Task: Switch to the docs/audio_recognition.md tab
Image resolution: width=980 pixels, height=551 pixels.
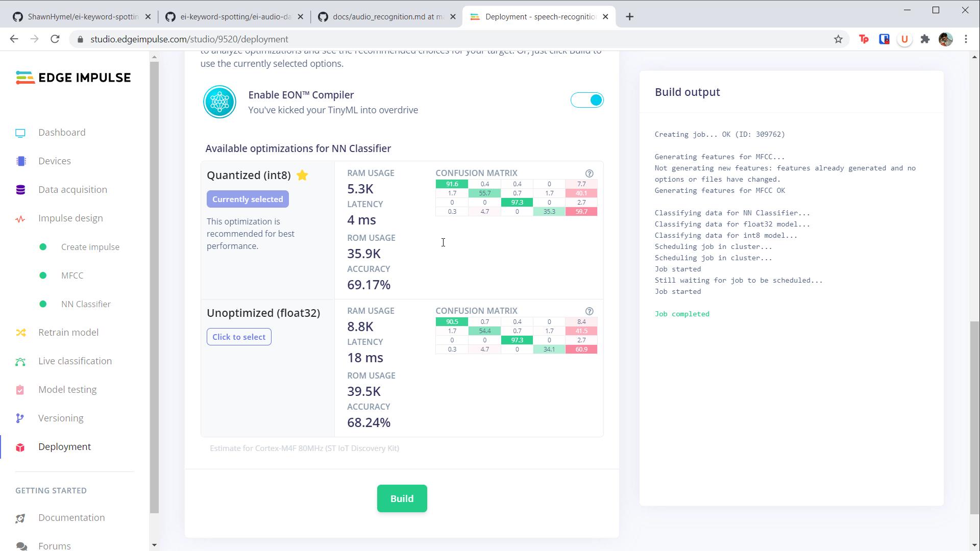Action: (x=387, y=17)
